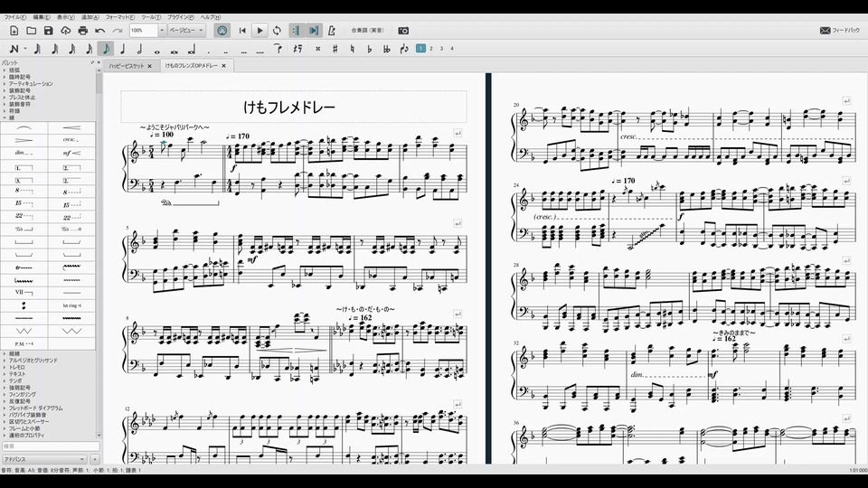Image resolution: width=868 pixels, height=488 pixels.
Task: Click the フィードバック feedback link
Action: (x=840, y=31)
